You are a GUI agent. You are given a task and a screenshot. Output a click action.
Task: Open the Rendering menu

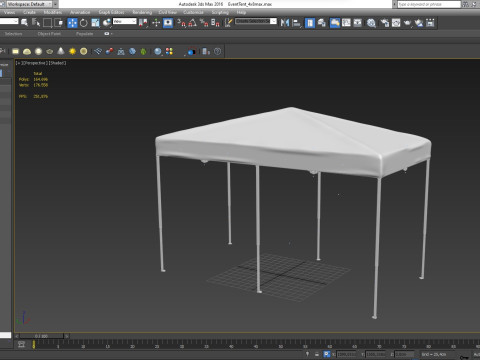click(142, 12)
